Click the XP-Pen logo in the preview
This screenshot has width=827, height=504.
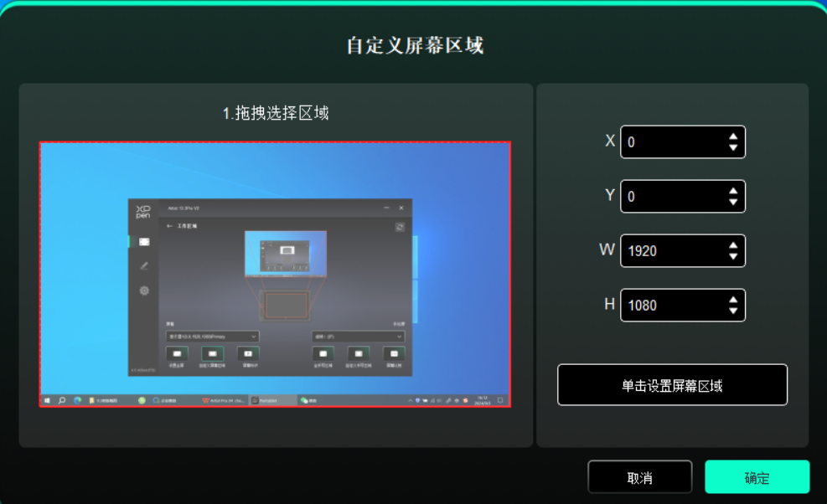coord(143,210)
